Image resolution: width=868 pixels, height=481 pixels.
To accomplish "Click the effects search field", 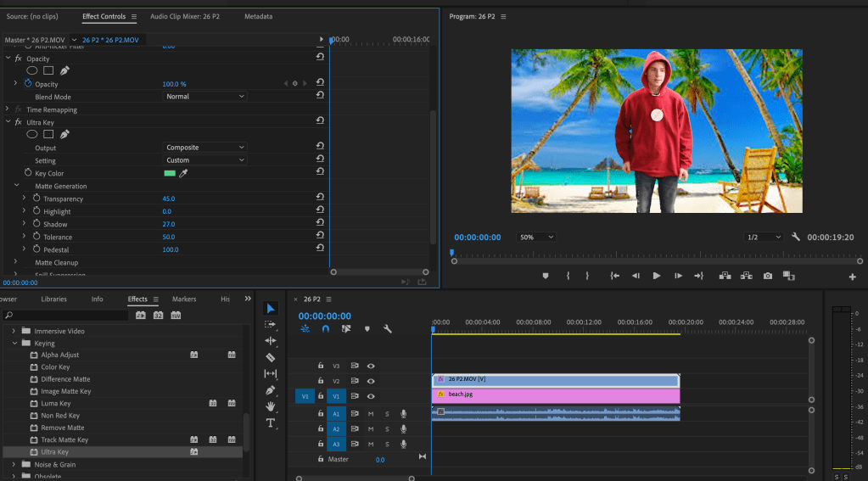I will point(66,316).
